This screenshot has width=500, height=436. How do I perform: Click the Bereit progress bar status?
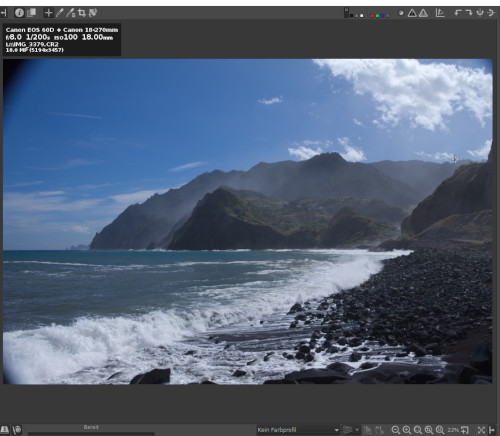[91, 429]
